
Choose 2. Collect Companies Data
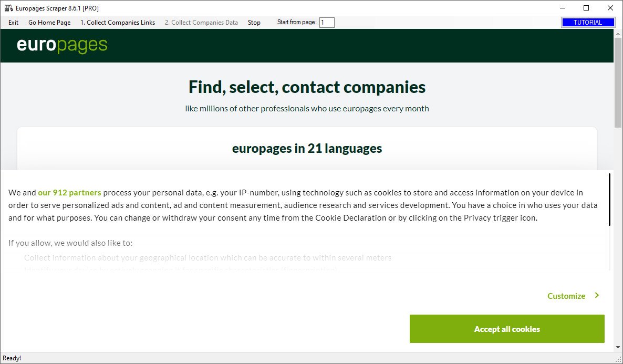[201, 23]
